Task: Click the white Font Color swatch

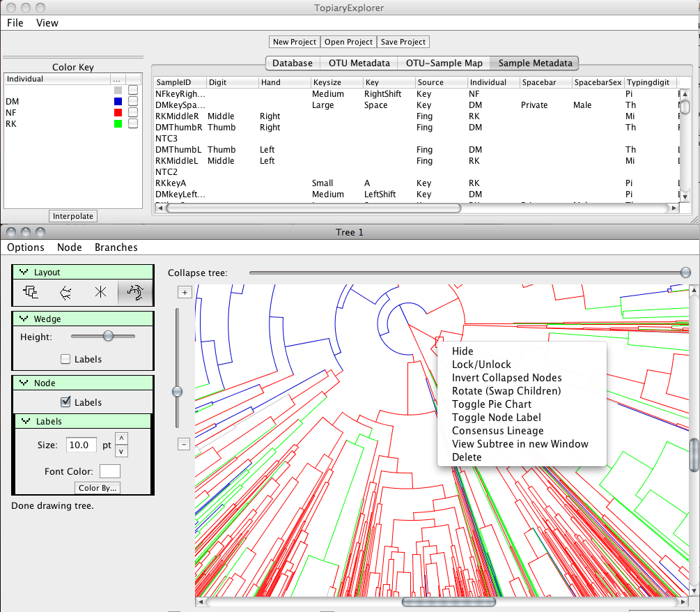Action: click(110, 471)
